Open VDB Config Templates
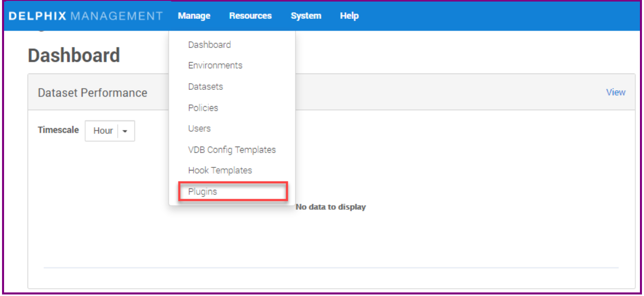This screenshot has height=296, width=644. [232, 150]
